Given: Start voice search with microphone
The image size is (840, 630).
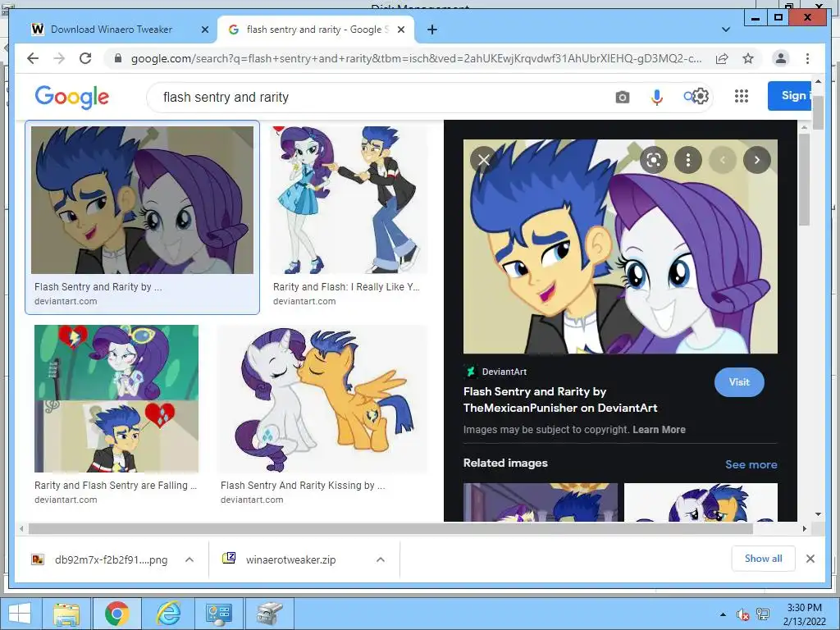Looking at the screenshot, I should [657, 97].
